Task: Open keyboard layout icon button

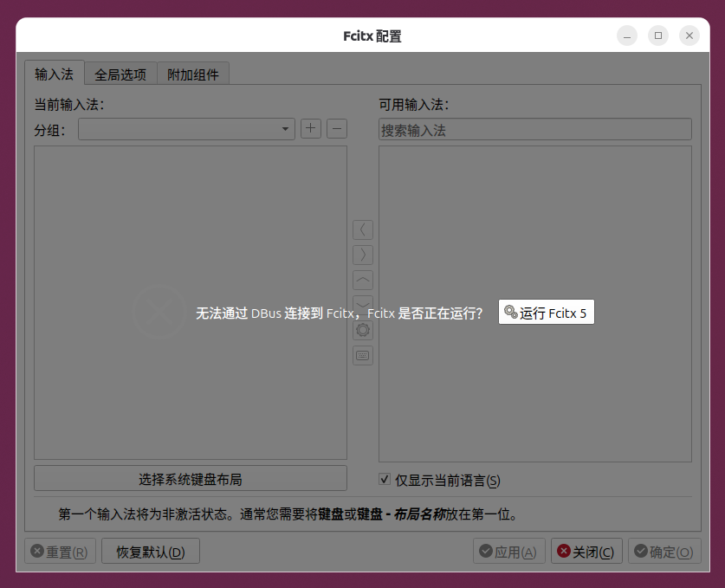Action: click(363, 355)
